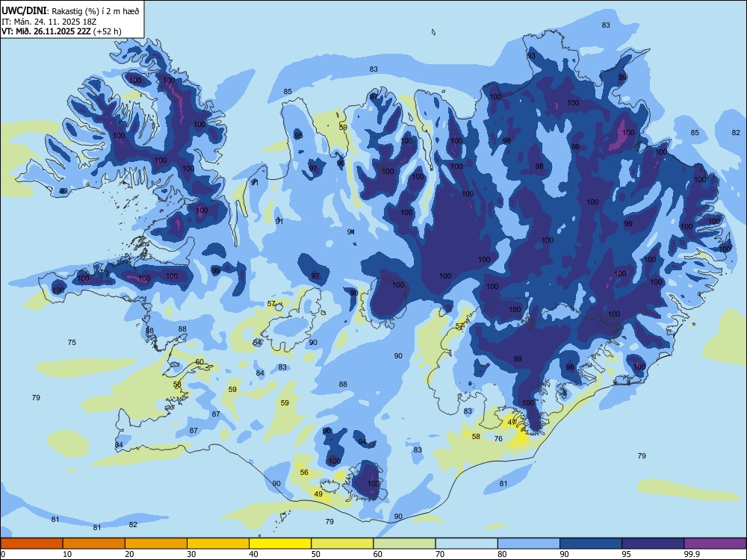This screenshot has width=747, height=560.
Task: Click the dark orange 0–10 legend swatch
Action: [x=31, y=544]
